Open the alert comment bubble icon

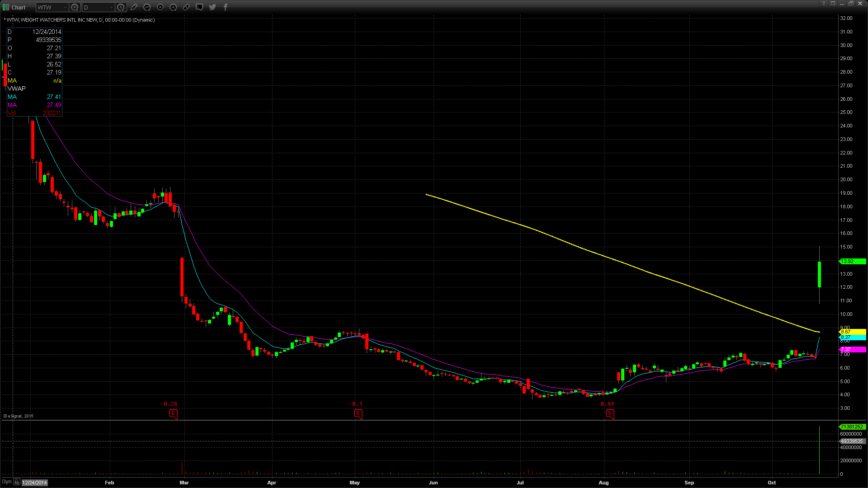[199, 7]
